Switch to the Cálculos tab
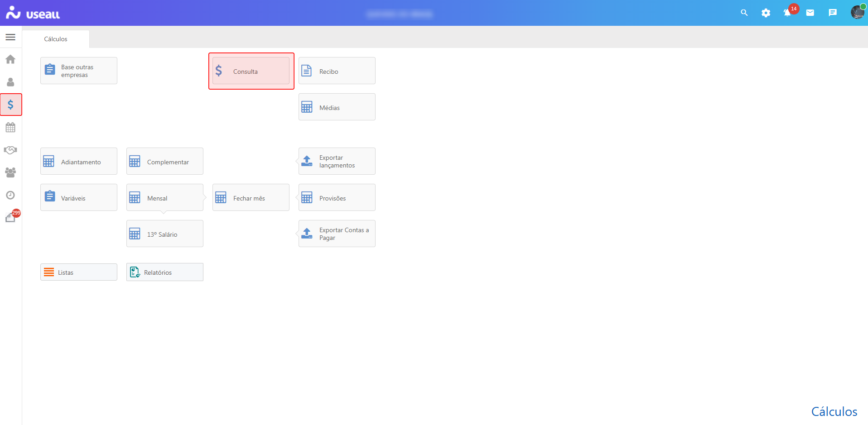Screen dimensions: 868x425 pyautogui.click(x=56, y=39)
